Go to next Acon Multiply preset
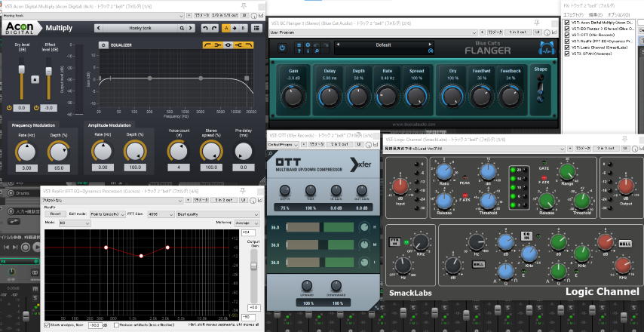This screenshot has height=332, width=644. coord(190,28)
